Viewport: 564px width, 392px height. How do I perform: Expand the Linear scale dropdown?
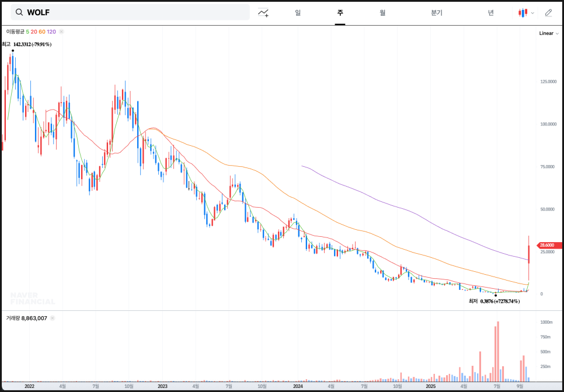tap(549, 33)
